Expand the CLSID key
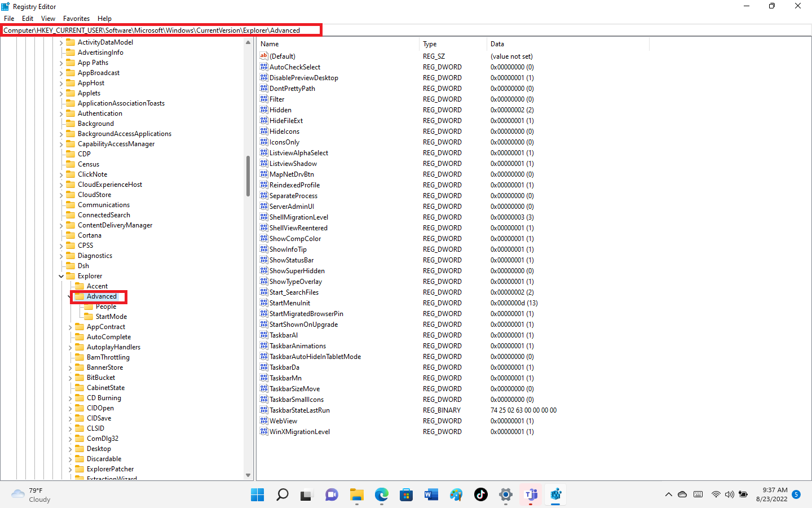812x508 pixels. (x=70, y=429)
